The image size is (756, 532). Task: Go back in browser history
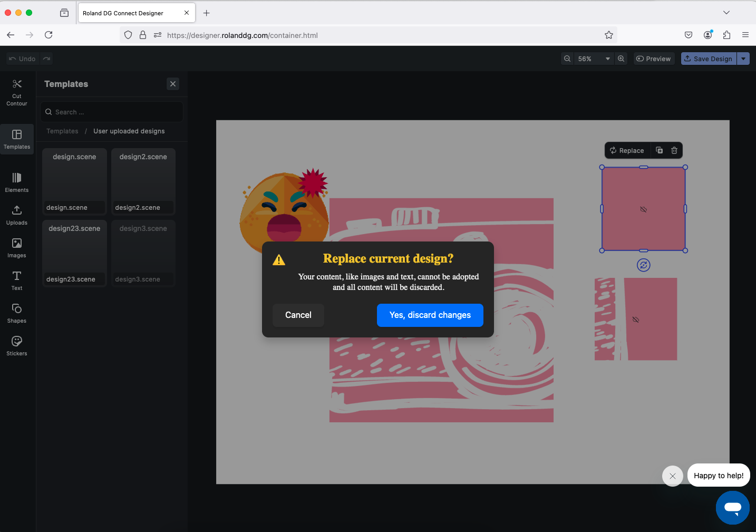point(11,35)
